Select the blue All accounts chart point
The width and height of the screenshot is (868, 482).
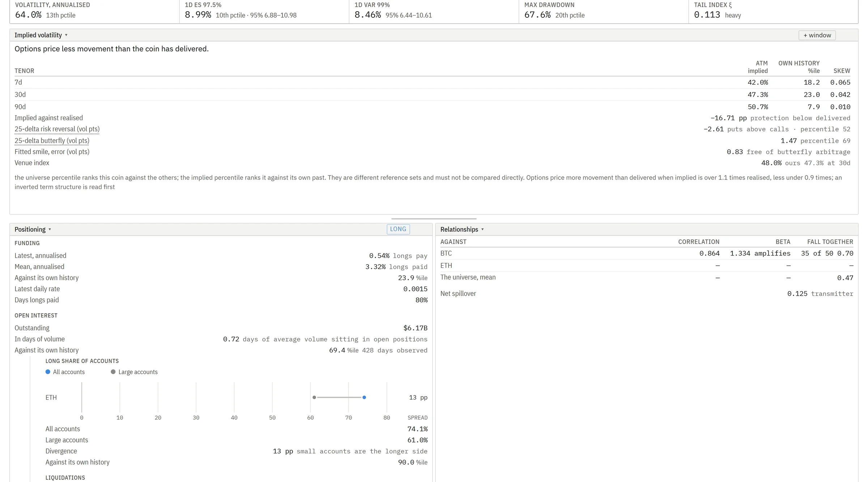coord(364,397)
